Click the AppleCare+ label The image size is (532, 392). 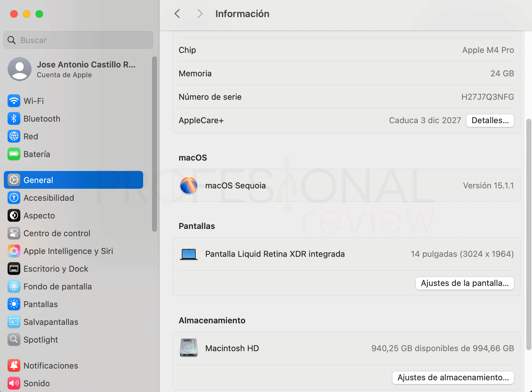click(201, 120)
